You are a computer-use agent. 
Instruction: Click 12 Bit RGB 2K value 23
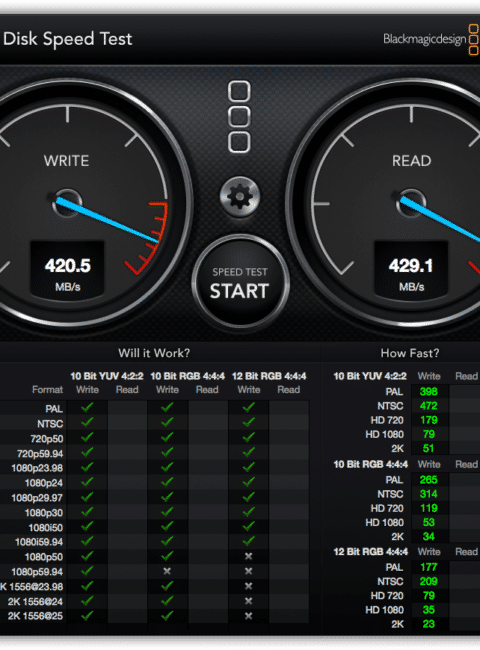(x=429, y=624)
